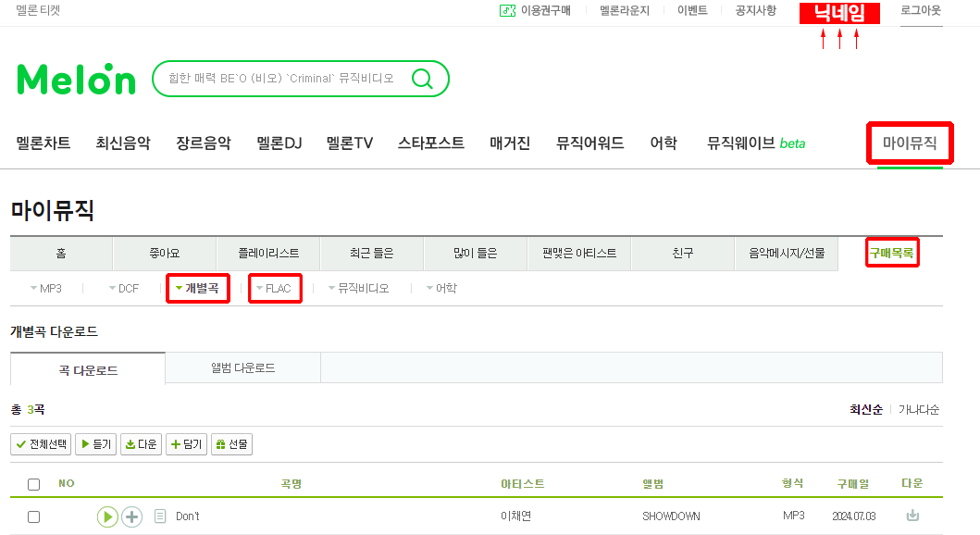The image size is (980, 535).
Task: Click the 다운 toolbar download button
Action: 142,444
